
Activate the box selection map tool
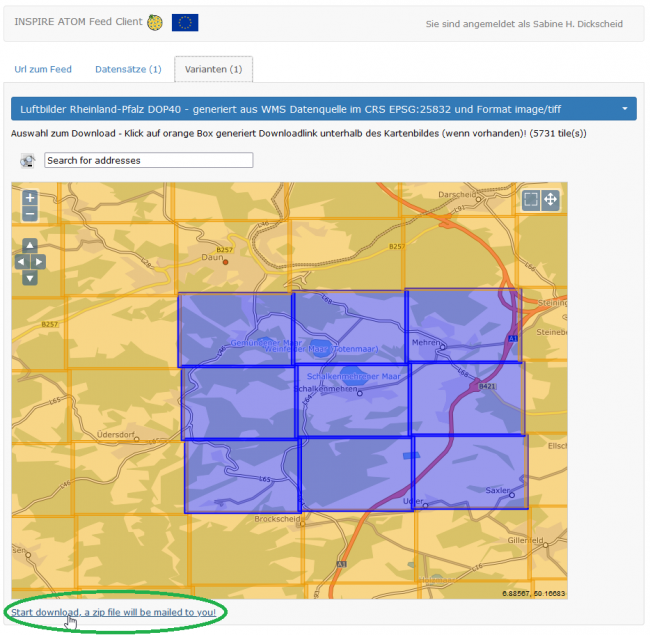(531, 200)
